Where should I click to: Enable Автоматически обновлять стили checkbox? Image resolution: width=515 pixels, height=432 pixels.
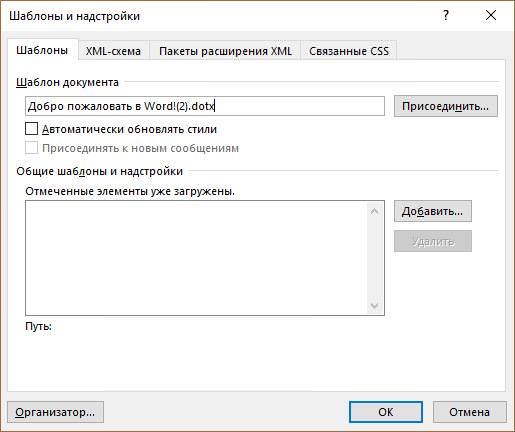coord(32,129)
